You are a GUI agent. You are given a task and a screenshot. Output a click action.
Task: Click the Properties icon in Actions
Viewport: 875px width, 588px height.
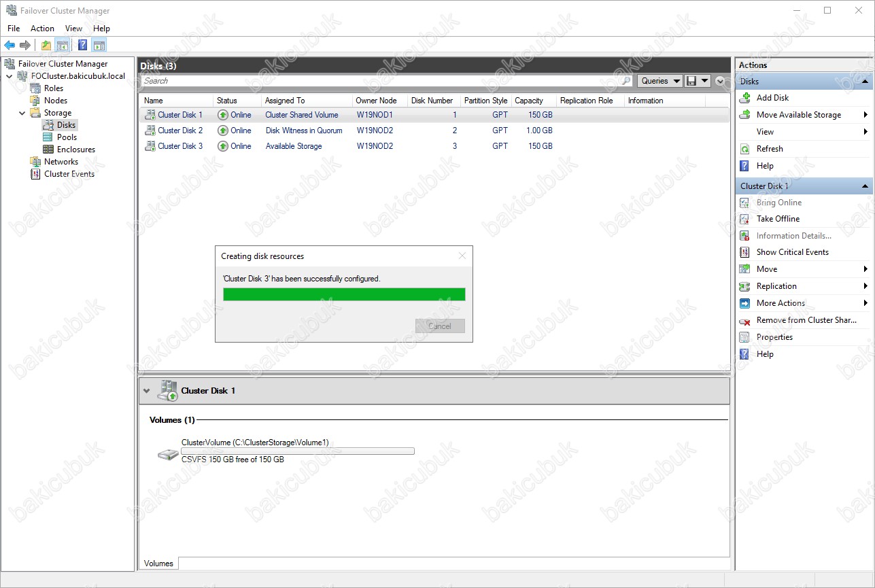click(x=744, y=337)
